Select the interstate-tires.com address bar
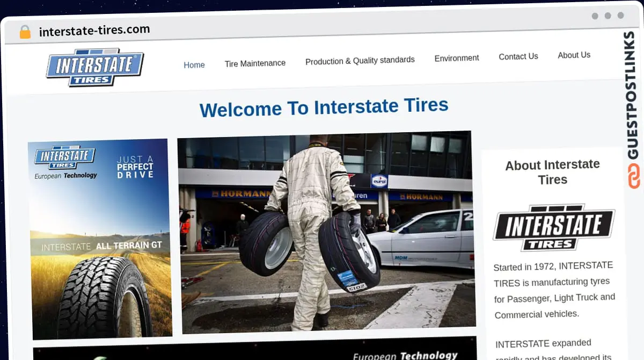The width and height of the screenshot is (644, 360). [94, 31]
